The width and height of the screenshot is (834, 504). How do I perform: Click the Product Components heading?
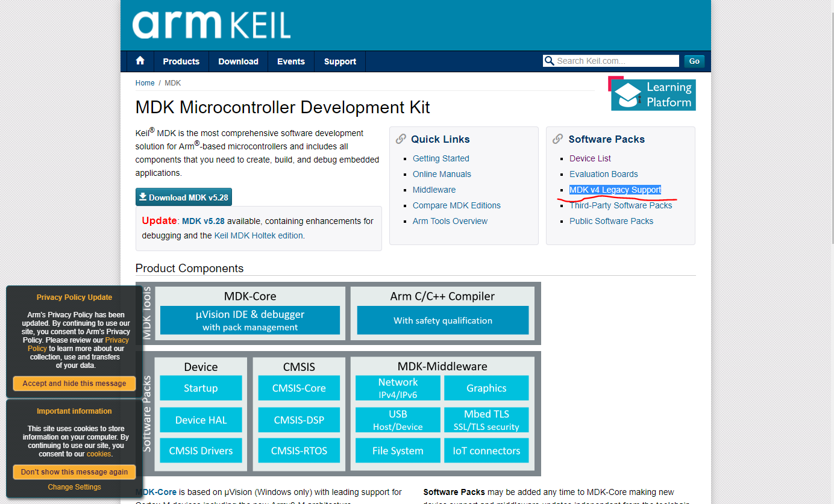tap(189, 269)
